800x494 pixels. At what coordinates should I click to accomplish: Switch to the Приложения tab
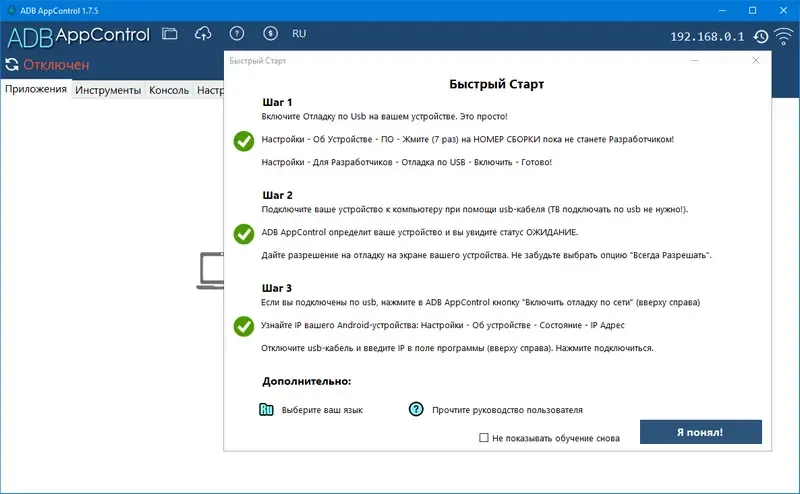[36, 89]
